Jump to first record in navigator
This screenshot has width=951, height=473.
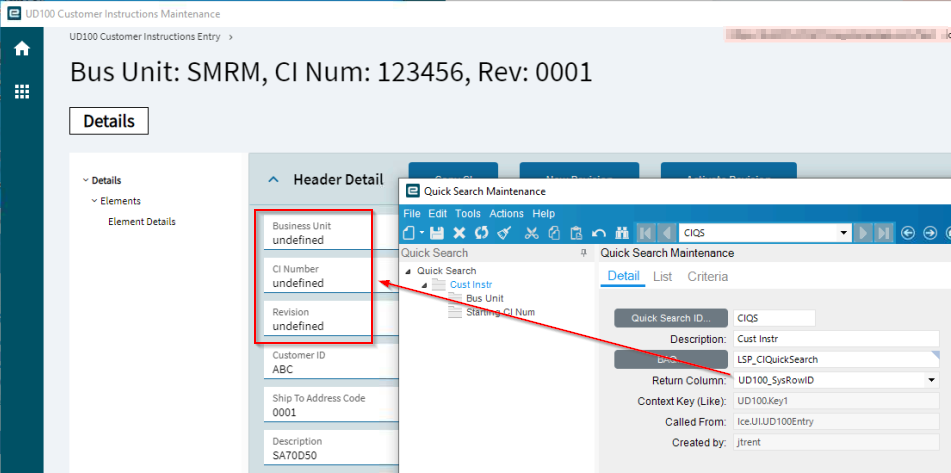tap(646, 233)
